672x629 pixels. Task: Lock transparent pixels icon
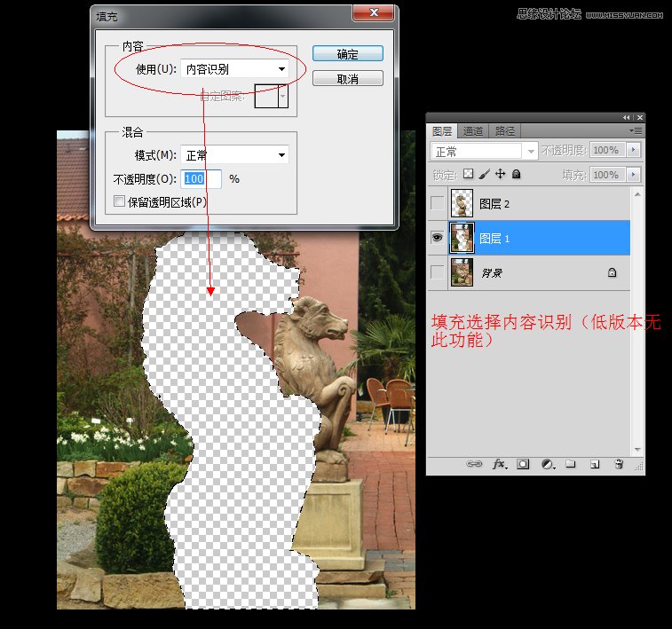[469, 173]
